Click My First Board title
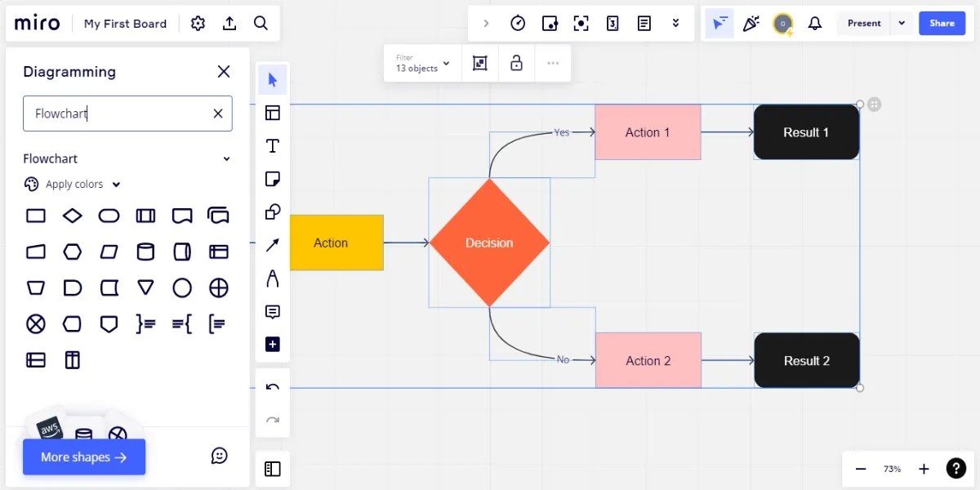This screenshot has width=980, height=490. pyautogui.click(x=125, y=23)
